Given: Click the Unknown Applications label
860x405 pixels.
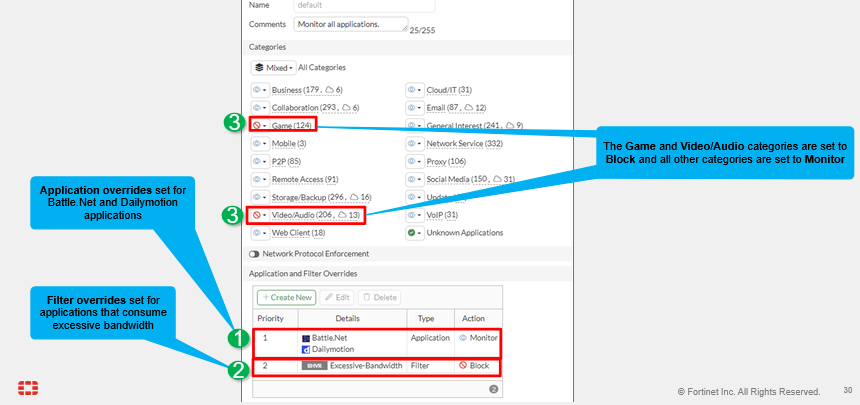Looking at the screenshot, I should pos(465,233).
